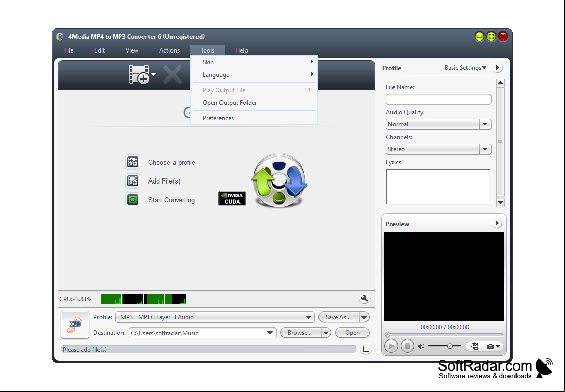The height and width of the screenshot is (392, 565).
Task: Click the Add File(s) icon in center list
Action: (x=133, y=180)
